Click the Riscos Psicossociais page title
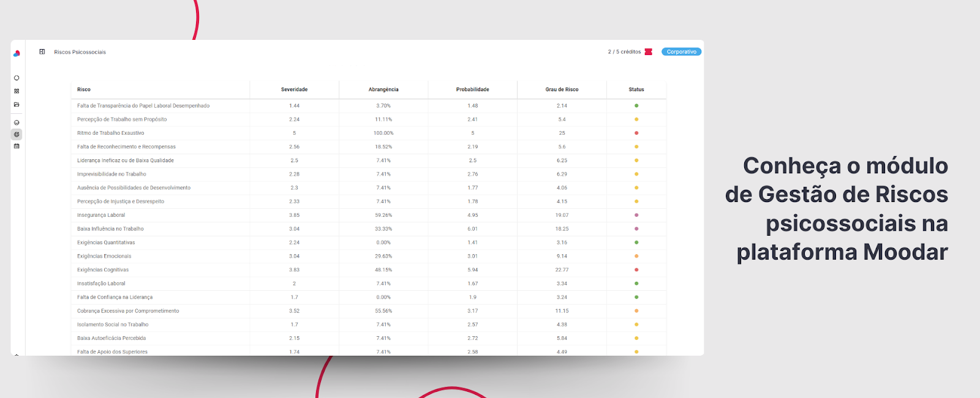 point(80,52)
